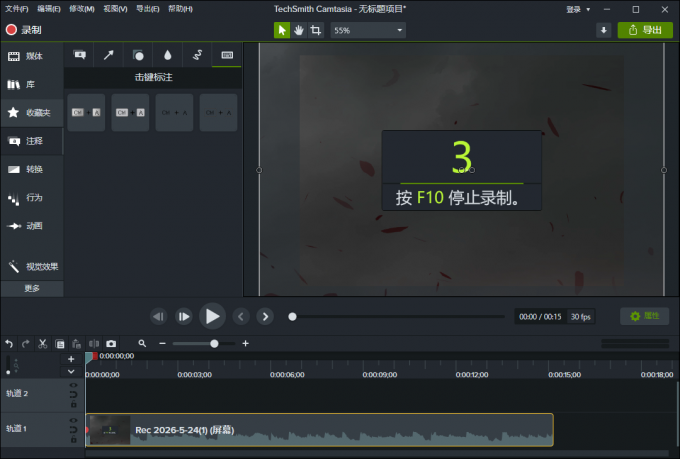Open the 文件(F) menu
This screenshot has width=680, height=459.
tap(16, 9)
